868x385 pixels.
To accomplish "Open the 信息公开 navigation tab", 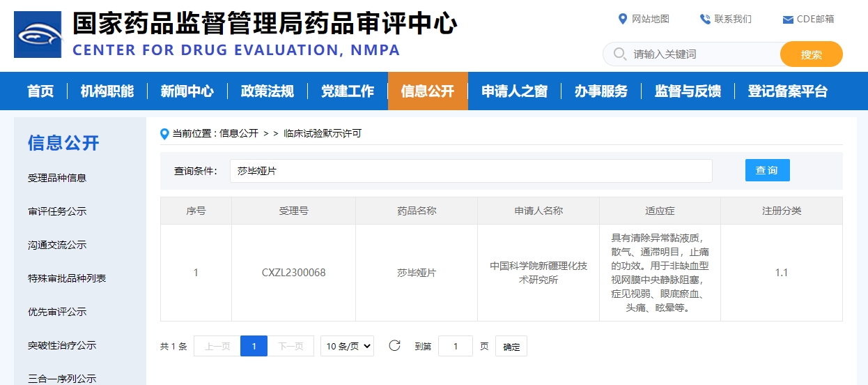I will [x=427, y=91].
